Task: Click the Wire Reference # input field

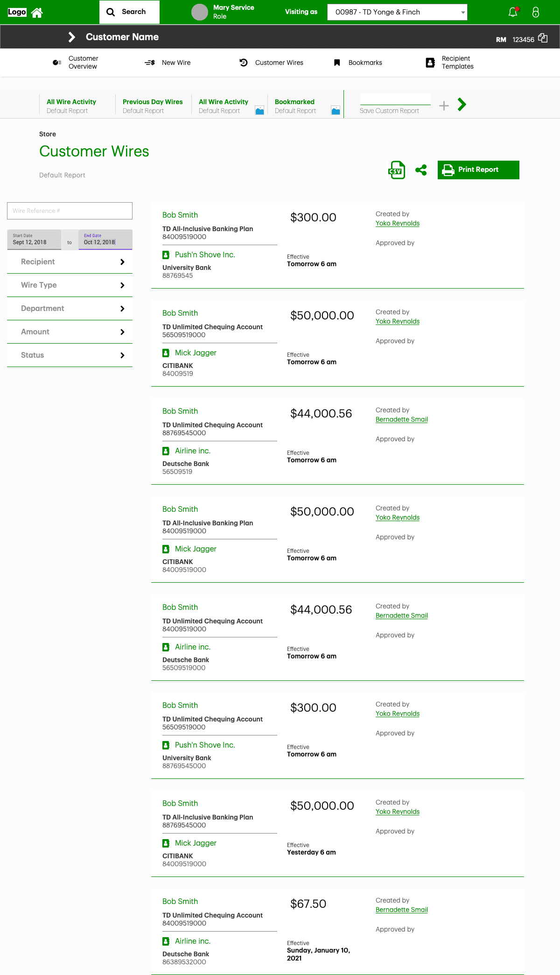Action: tap(70, 211)
